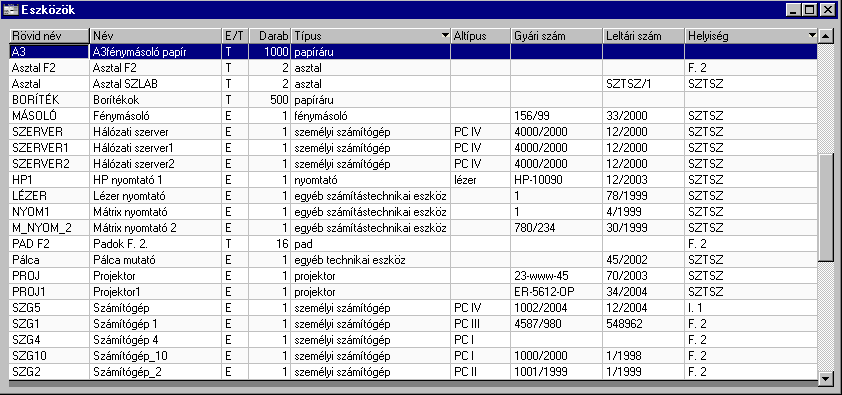Click the Borítékok quantity cell showing 500

coord(270,100)
